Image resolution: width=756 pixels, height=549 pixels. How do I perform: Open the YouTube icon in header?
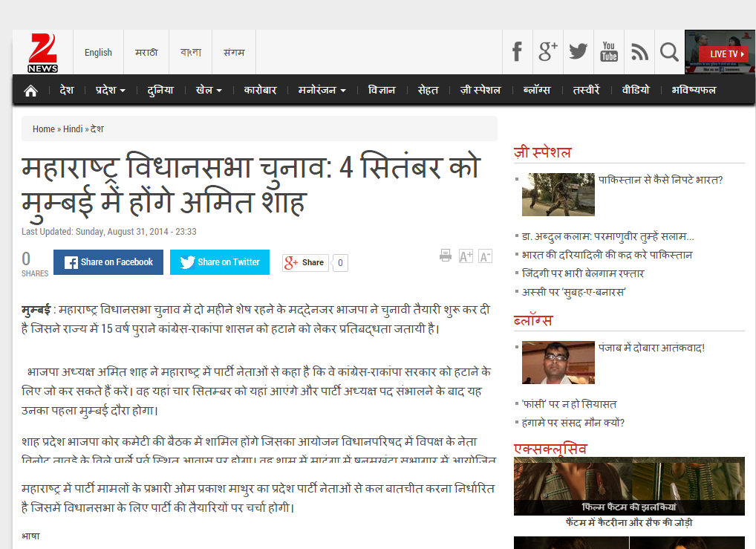coord(609,52)
